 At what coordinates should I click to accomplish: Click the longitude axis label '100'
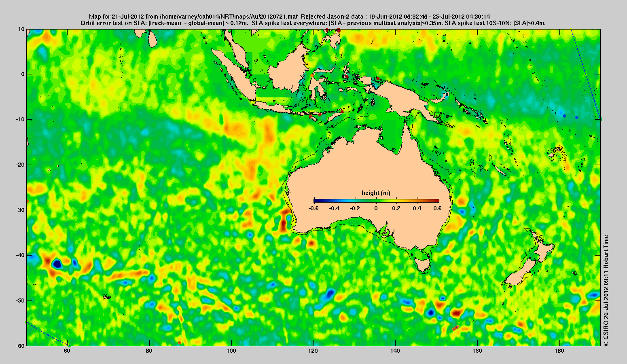(231, 351)
